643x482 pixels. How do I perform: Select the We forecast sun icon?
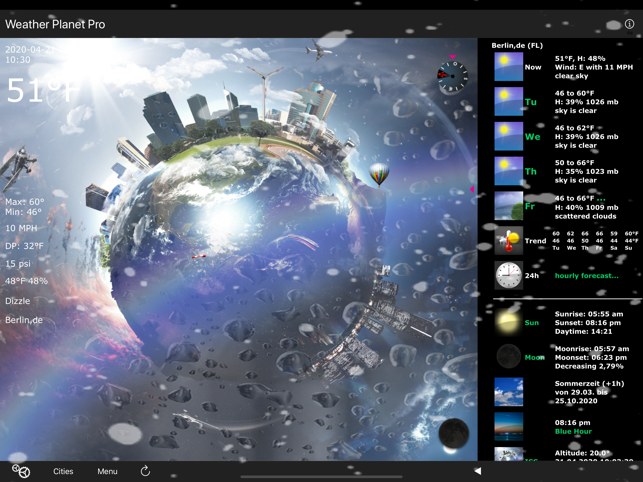(x=508, y=136)
